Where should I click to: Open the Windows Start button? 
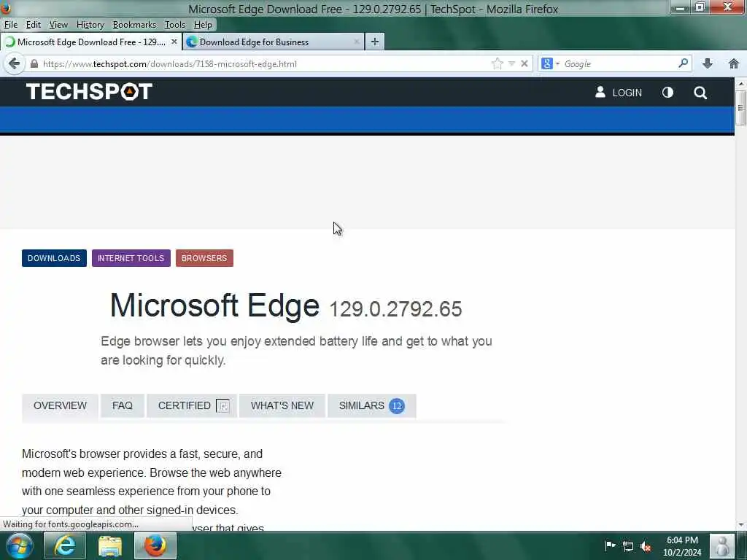(19, 545)
